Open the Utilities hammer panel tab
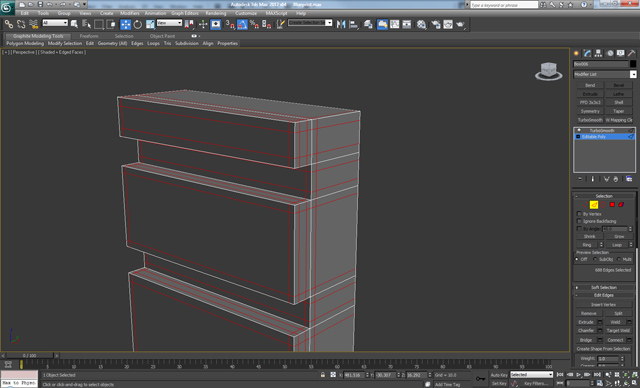 tap(631, 53)
